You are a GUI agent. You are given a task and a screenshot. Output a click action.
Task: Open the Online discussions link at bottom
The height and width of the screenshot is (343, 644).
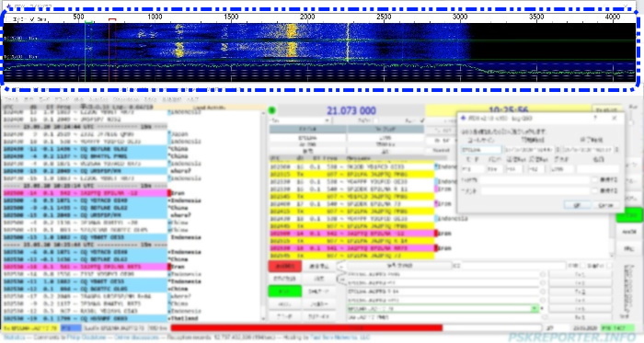click(136, 337)
